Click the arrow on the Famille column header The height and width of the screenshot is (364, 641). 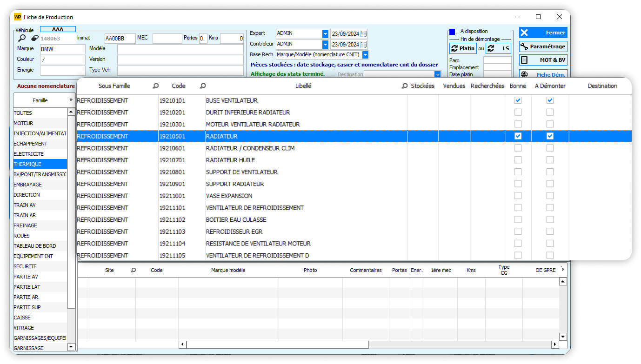(x=71, y=99)
